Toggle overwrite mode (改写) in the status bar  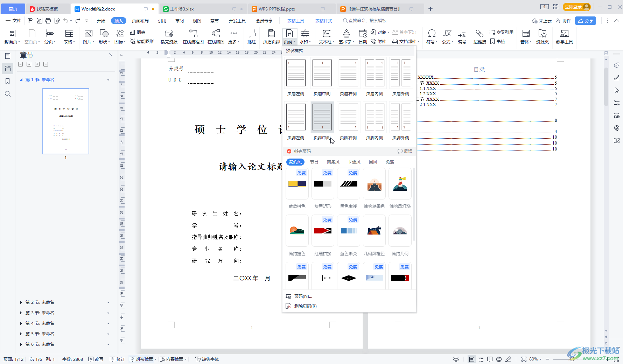click(96, 359)
